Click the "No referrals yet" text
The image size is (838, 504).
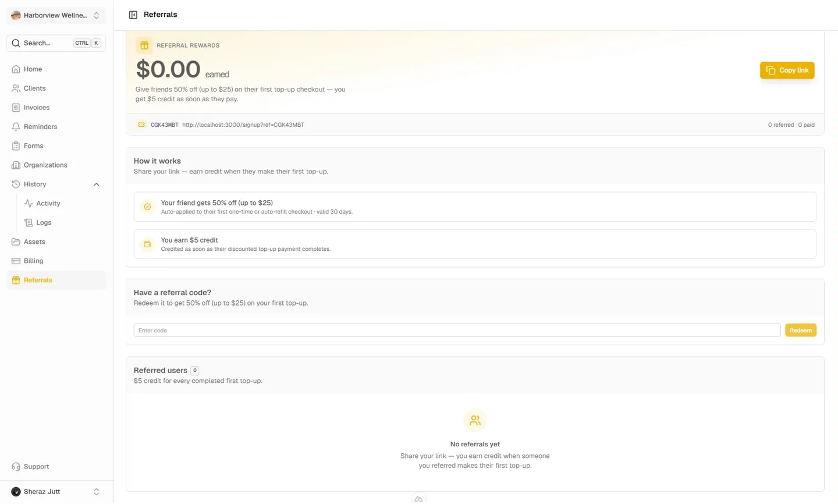(475, 445)
